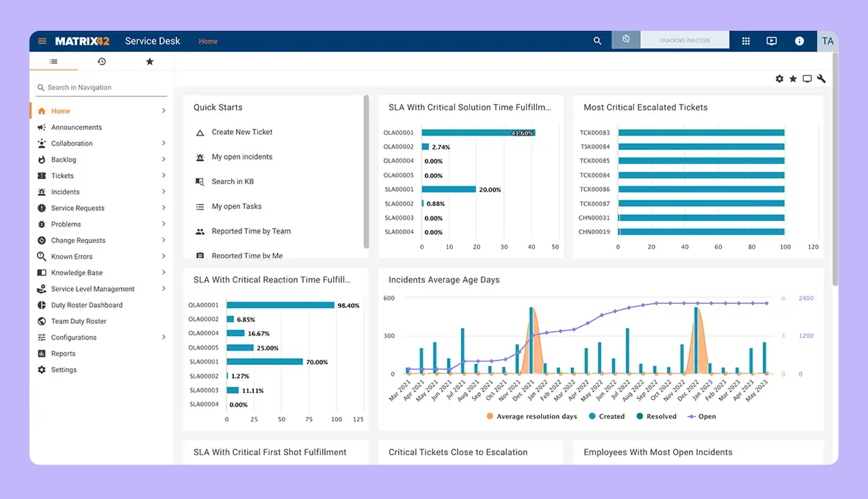Image resolution: width=868 pixels, height=499 pixels.
Task: Expand the Collaboration chevron
Action: click(x=164, y=143)
